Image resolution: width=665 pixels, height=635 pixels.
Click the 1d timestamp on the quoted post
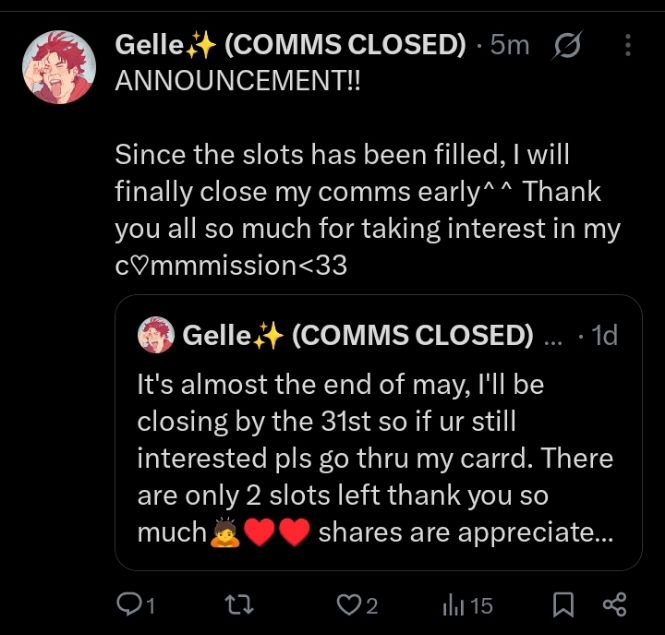(603, 336)
